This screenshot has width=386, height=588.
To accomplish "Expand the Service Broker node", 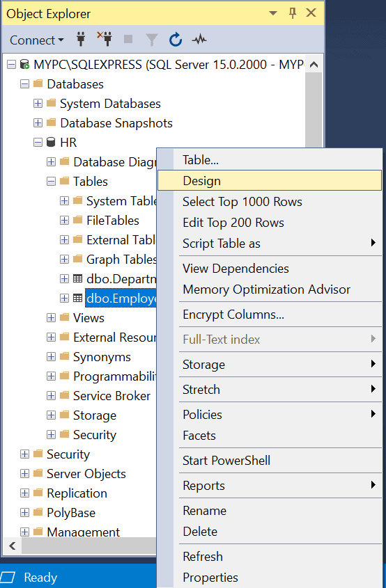I will (x=51, y=396).
